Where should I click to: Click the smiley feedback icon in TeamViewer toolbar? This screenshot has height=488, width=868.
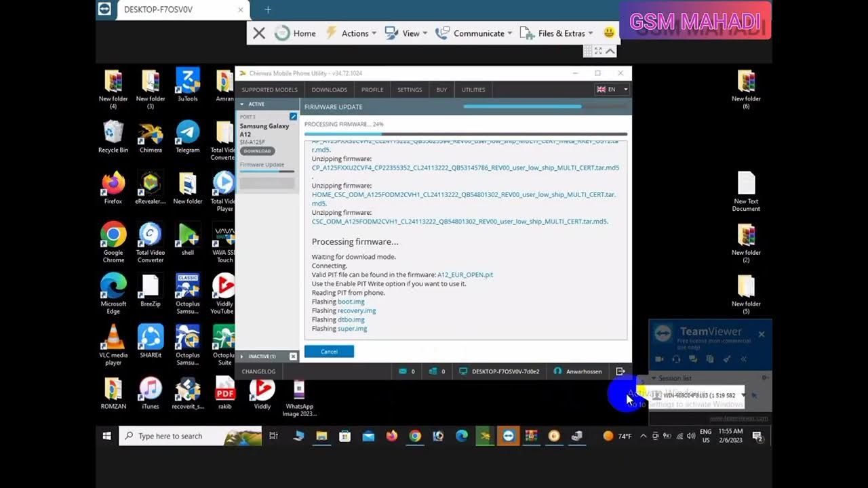click(608, 33)
